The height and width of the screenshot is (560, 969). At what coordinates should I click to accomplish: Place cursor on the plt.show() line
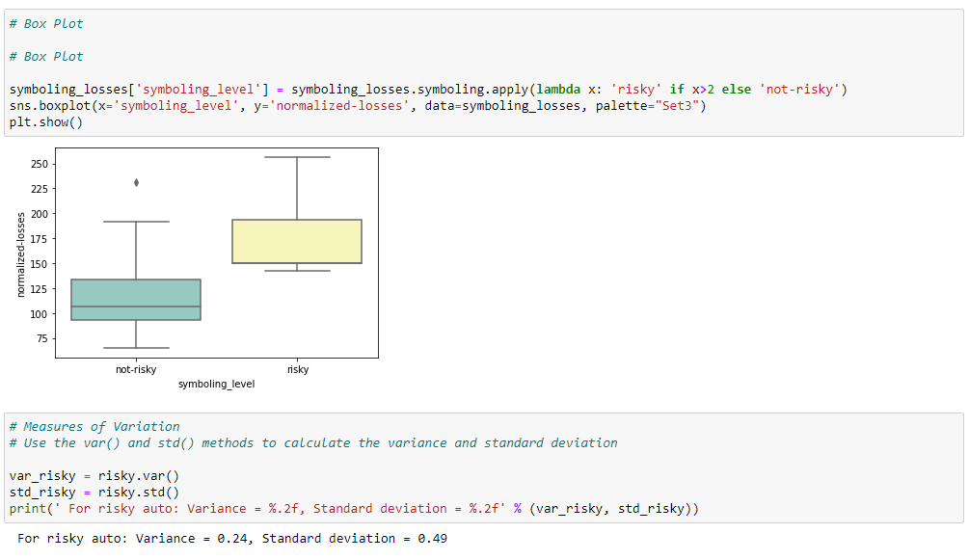point(46,121)
